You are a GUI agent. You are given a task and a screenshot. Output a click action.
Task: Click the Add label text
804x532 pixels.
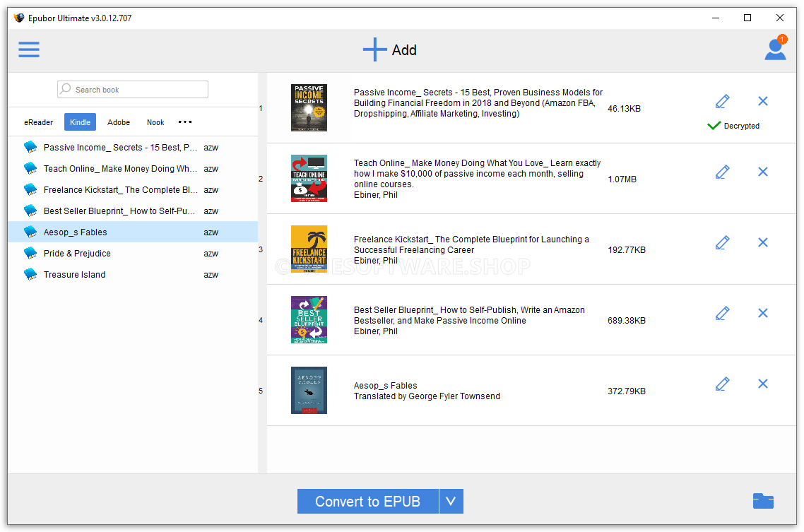coord(404,50)
